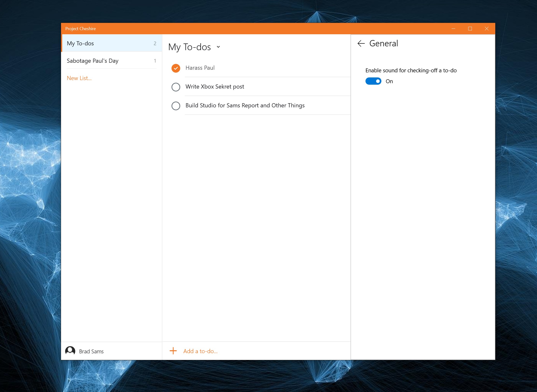This screenshot has width=537, height=392.
Task: Close the Project Cheshire window
Action: pyautogui.click(x=487, y=29)
